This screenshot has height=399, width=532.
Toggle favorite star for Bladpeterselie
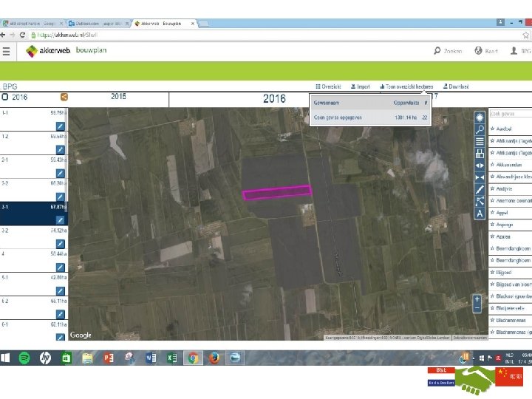click(492, 308)
